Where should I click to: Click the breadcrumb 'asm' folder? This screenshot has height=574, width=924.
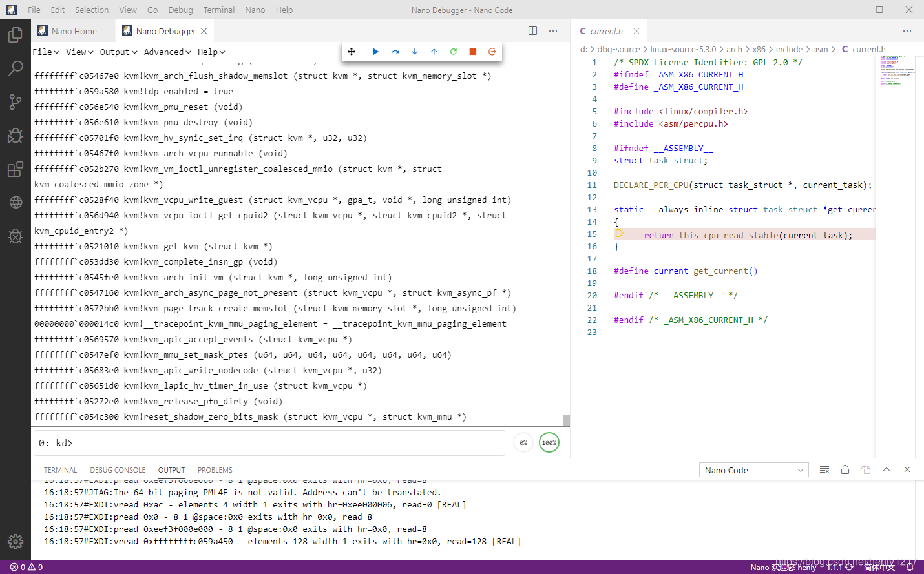point(820,49)
